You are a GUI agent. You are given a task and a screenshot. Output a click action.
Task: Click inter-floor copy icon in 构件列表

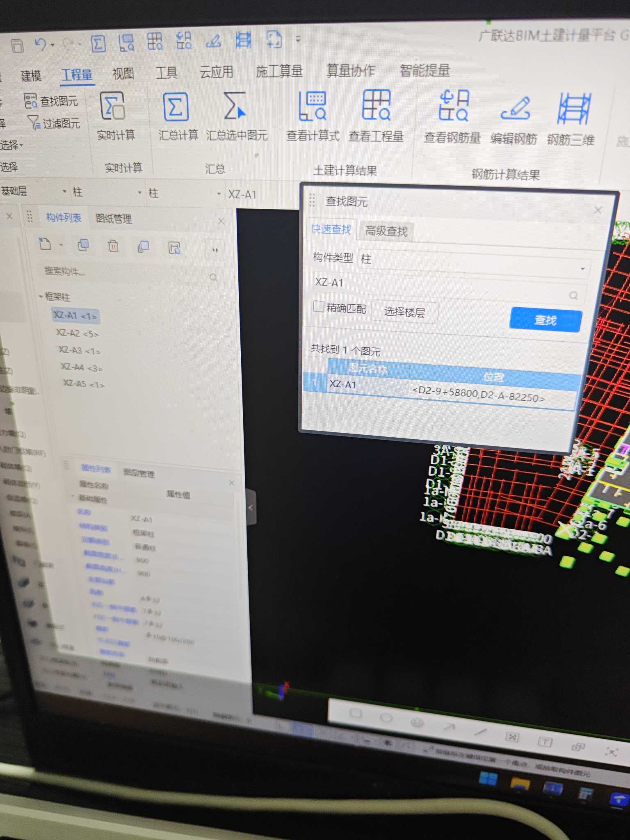pos(143,247)
